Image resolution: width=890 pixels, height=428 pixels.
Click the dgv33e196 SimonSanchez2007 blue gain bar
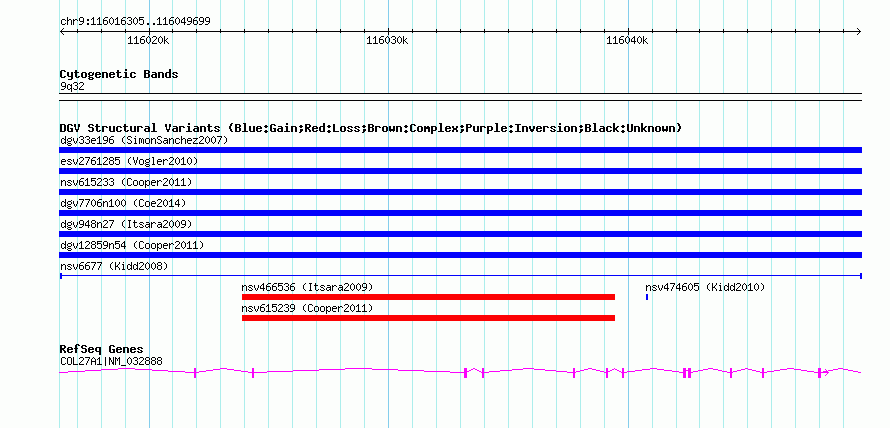tap(460, 150)
